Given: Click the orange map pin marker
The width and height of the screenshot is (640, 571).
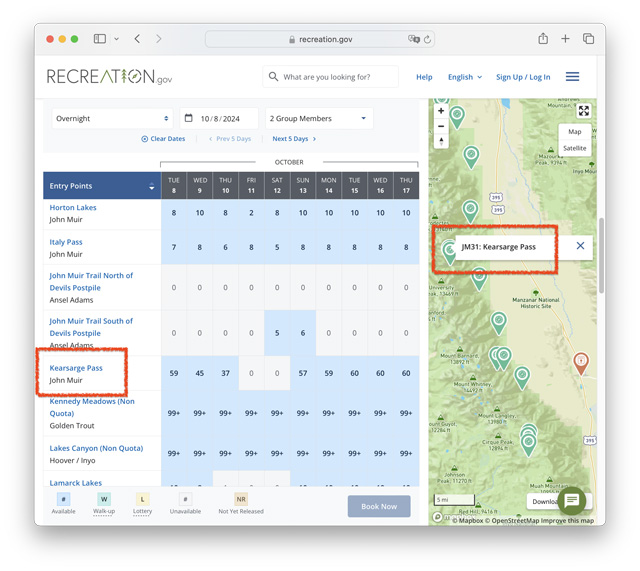Looking at the screenshot, I should point(581,362).
